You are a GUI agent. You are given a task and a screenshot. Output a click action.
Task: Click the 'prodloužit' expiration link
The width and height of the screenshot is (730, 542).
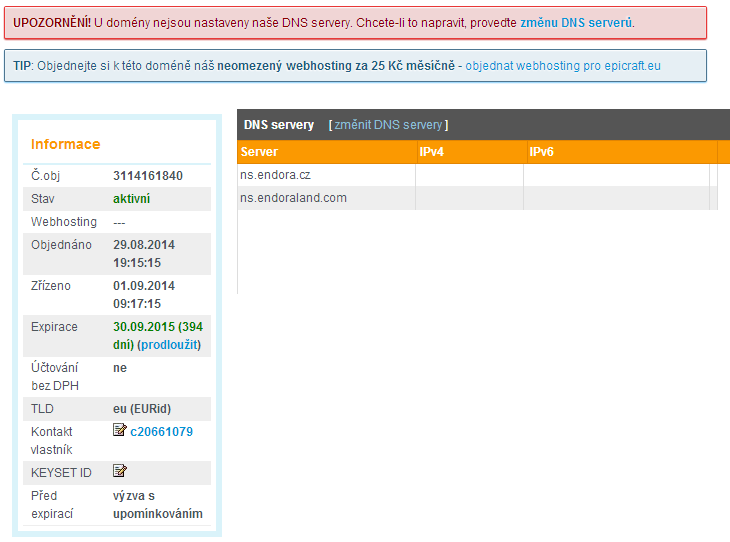pyautogui.click(x=169, y=345)
